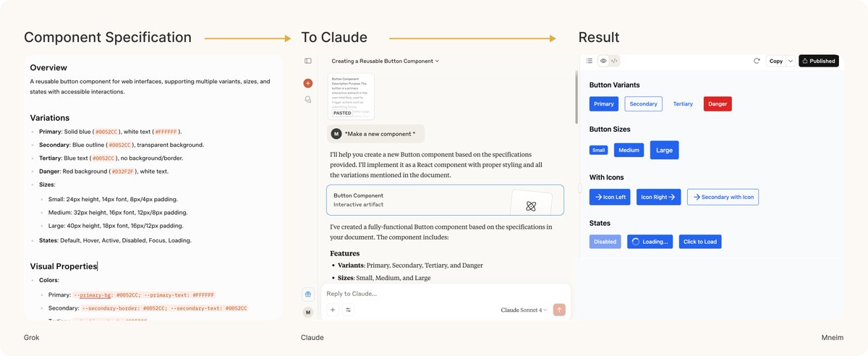This screenshot has width=868, height=356.
Task: Click the Copy button in the artifact toolbar
Action: pyautogui.click(x=776, y=61)
